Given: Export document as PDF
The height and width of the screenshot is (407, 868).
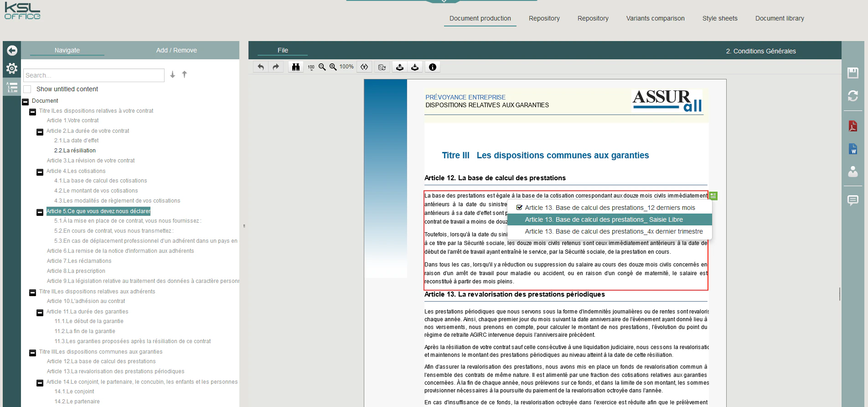Looking at the screenshot, I should (x=852, y=126).
